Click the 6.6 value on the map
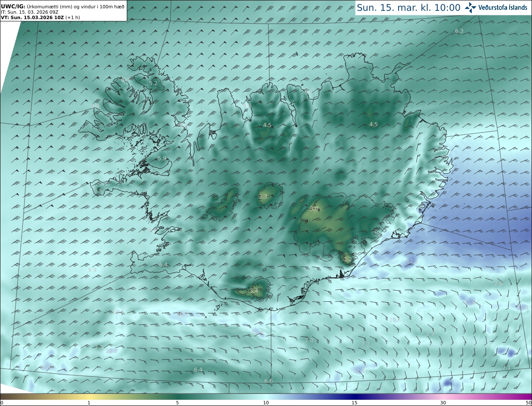Screen dimensions: 532x406 click(268, 381)
